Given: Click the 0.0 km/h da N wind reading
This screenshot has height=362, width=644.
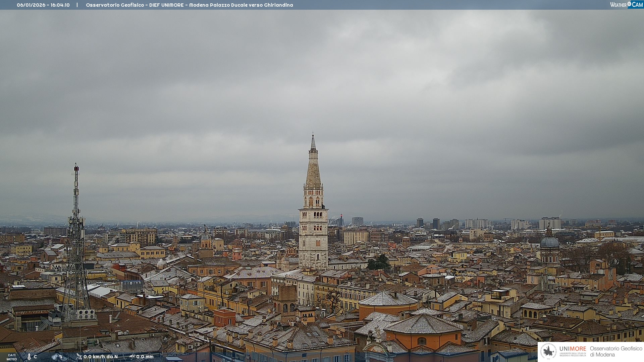Looking at the screenshot, I should pos(101,357).
